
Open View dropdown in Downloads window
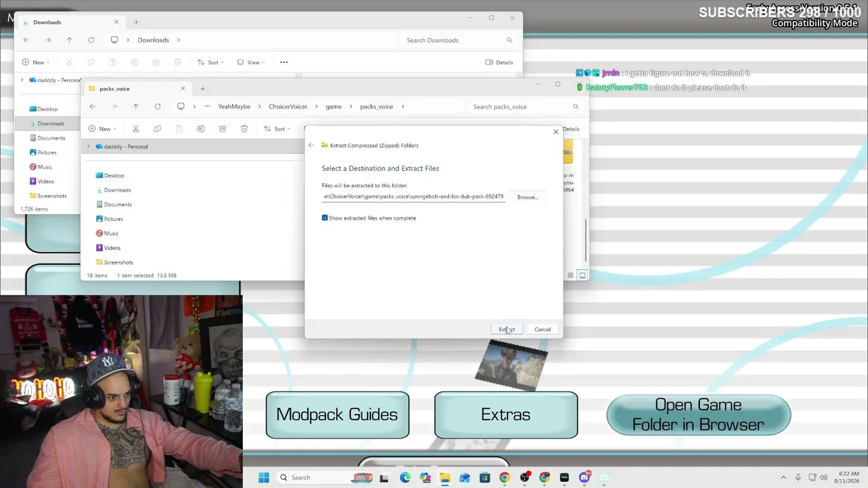click(252, 62)
